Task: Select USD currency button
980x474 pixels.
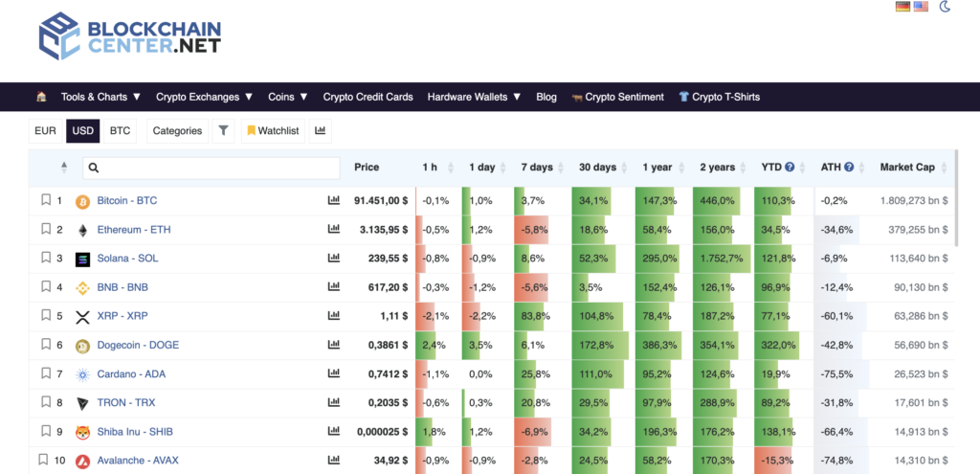Action: [82, 130]
